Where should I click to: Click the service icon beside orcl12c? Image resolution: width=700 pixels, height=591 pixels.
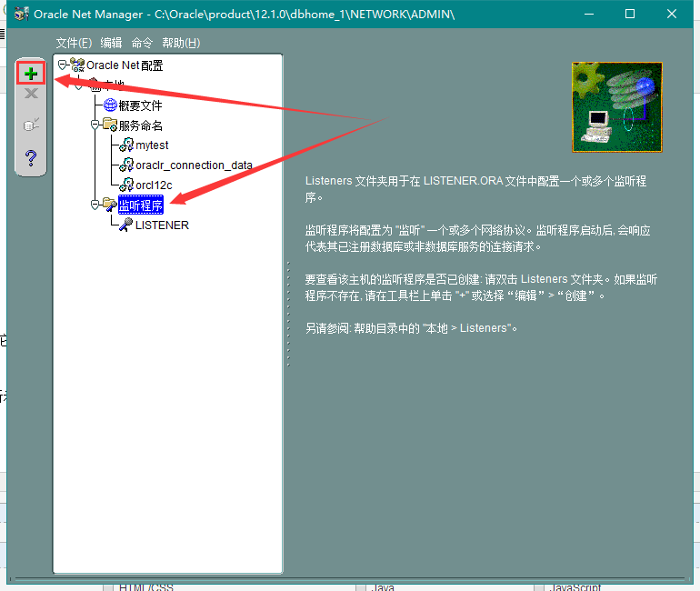[x=126, y=185]
